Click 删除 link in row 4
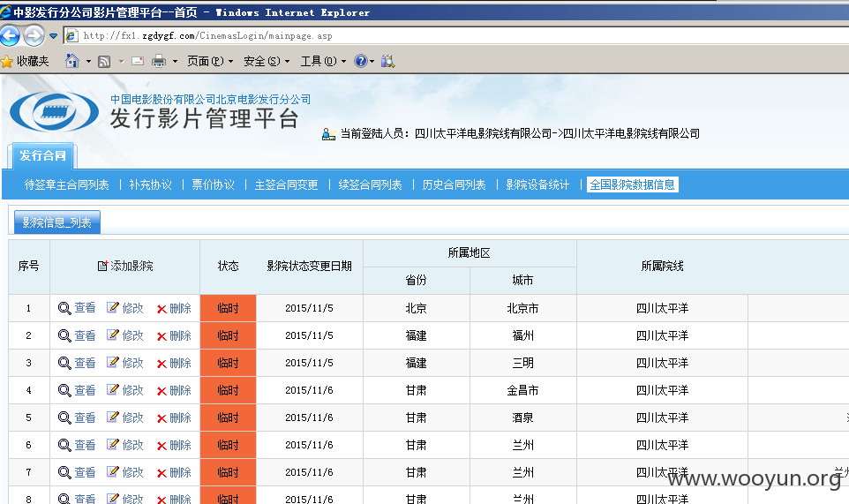The image size is (849, 504). point(180,391)
